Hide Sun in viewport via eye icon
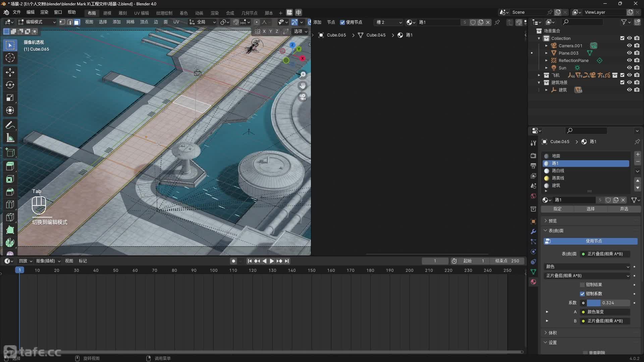The width and height of the screenshot is (644, 362). click(x=630, y=68)
